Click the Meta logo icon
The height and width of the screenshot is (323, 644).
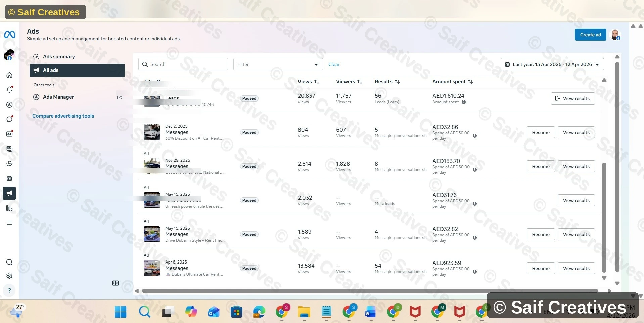(x=9, y=34)
